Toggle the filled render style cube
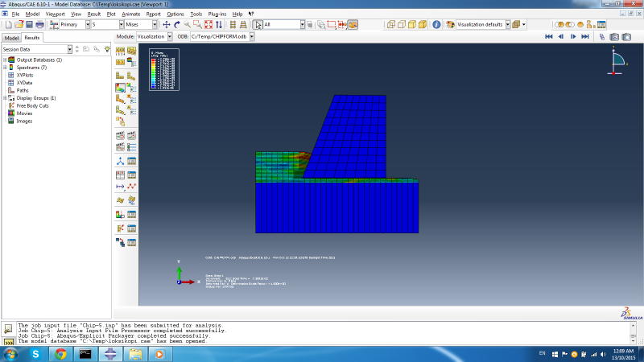The image size is (644, 362). pyautogui.click(x=412, y=25)
